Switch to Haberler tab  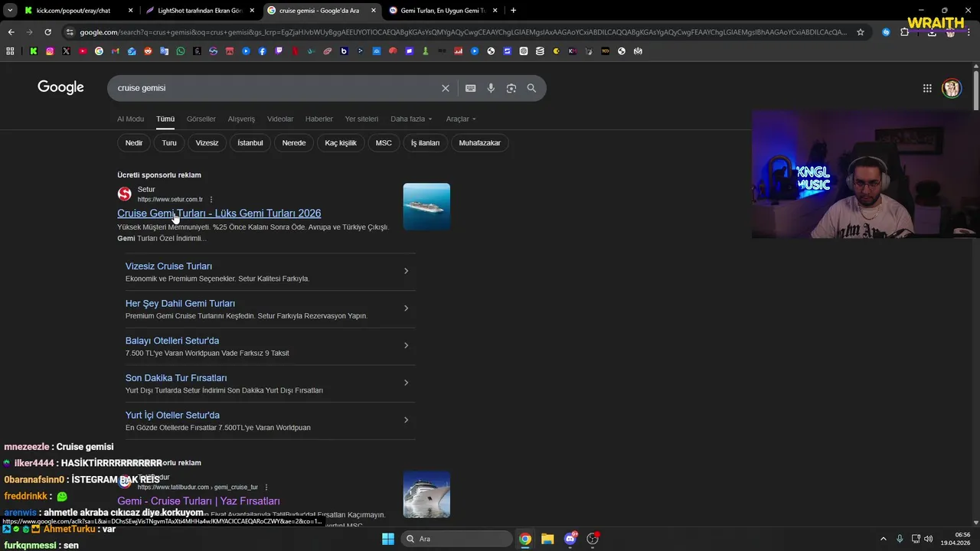click(x=319, y=119)
